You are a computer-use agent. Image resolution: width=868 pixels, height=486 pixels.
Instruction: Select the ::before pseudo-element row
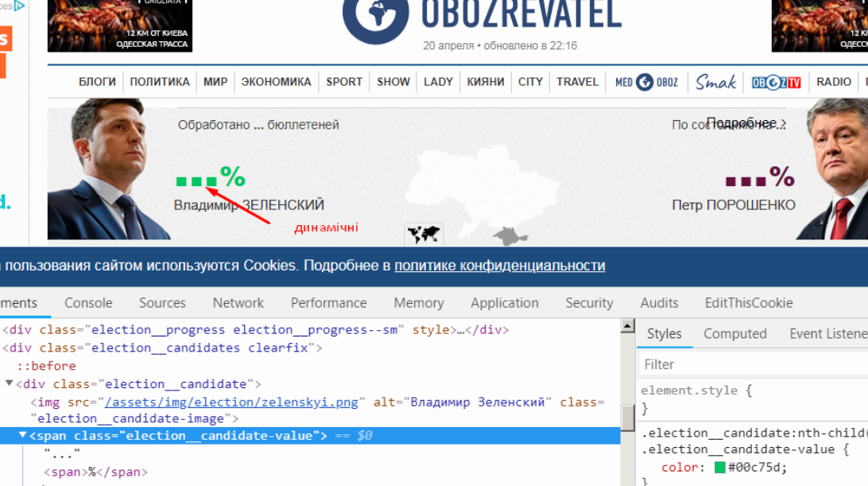[46, 366]
